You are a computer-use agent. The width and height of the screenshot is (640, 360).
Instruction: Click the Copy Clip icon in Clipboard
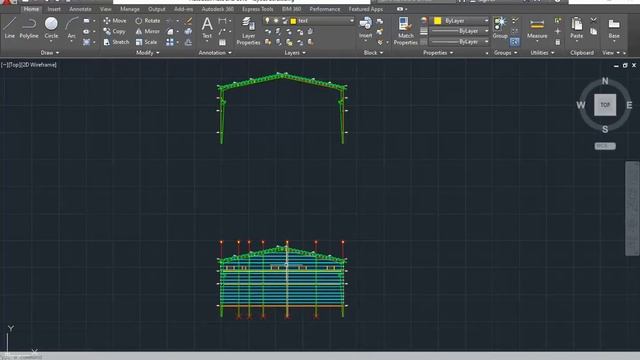point(593,31)
